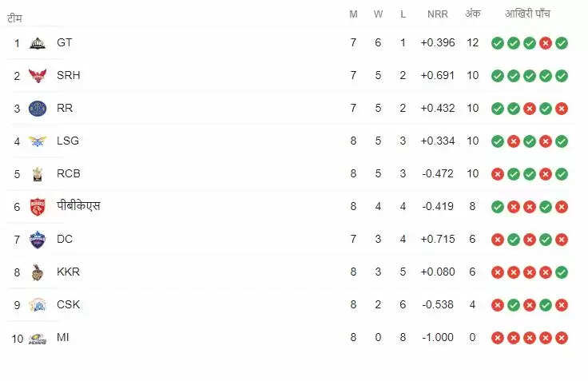Click the GT team logo

click(38, 42)
